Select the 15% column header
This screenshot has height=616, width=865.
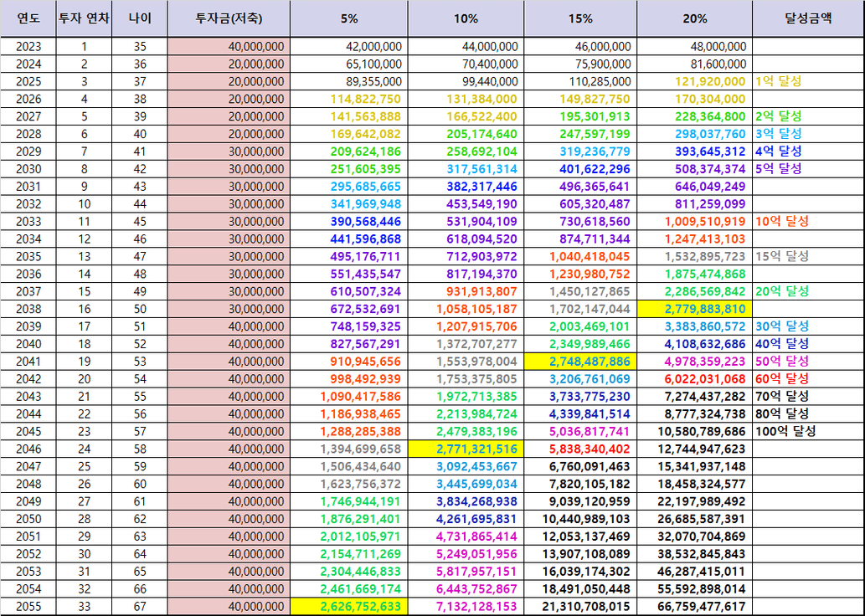(x=580, y=18)
